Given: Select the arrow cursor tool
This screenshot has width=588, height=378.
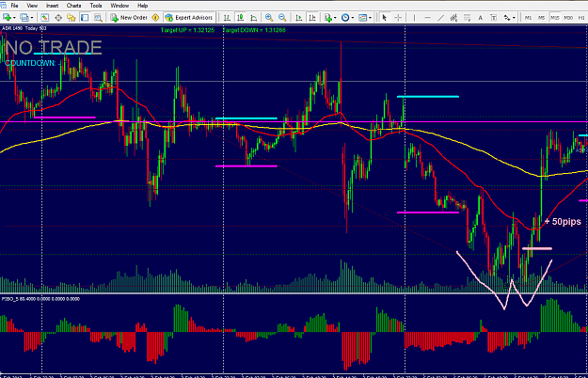Looking at the screenshot, I should [x=384, y=18].
